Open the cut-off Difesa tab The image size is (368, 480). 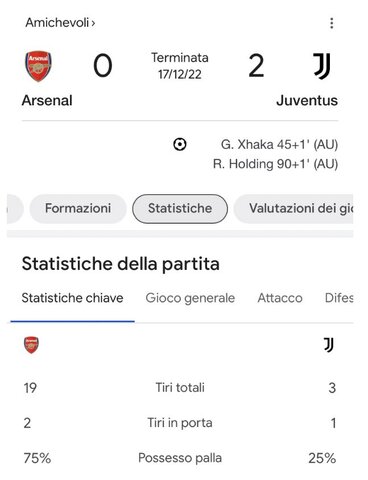[x=339, y=298]
